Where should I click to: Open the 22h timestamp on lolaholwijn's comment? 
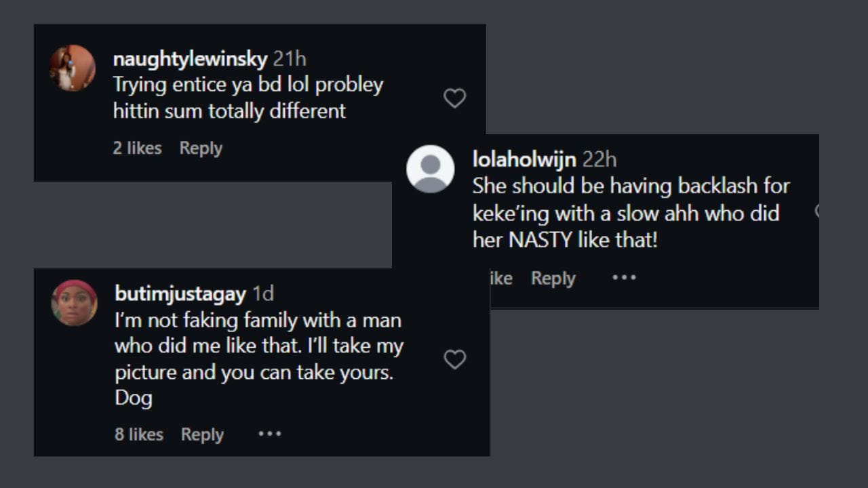599,159
